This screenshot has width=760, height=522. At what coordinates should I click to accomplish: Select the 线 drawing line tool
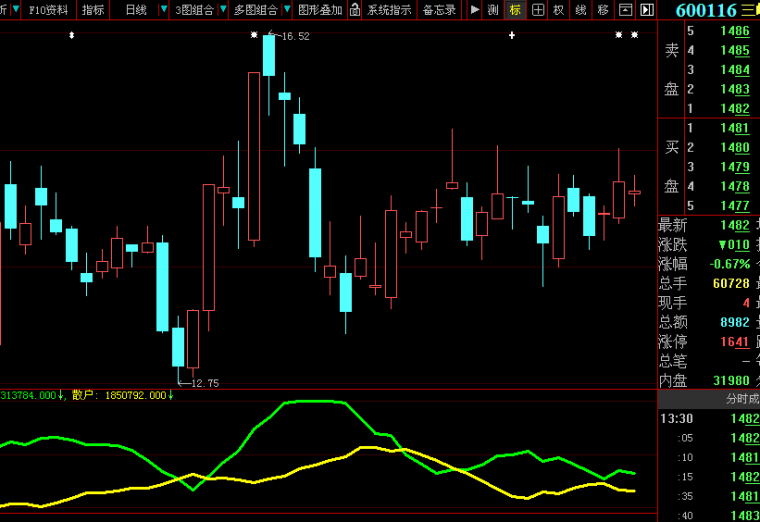[580, 10]
